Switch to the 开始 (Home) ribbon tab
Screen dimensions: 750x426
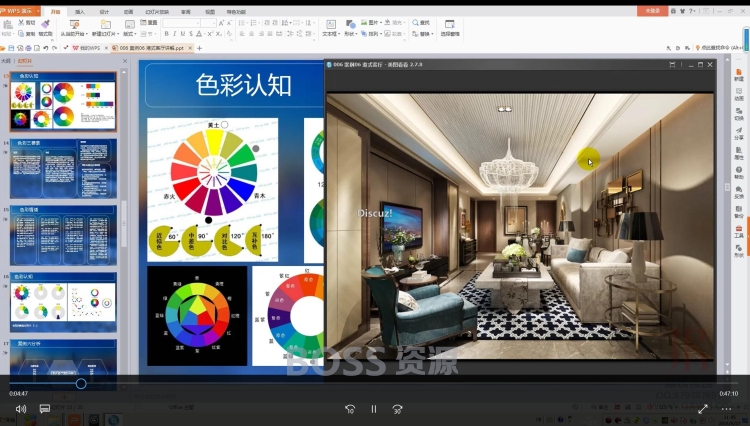[x=55, y=11]
